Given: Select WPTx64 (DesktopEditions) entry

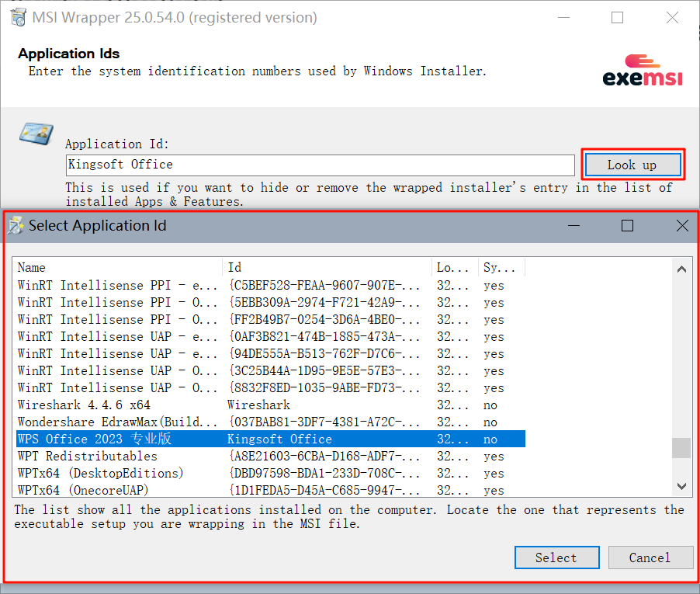Looking at the screenshot, I should [x=100, y=474].
